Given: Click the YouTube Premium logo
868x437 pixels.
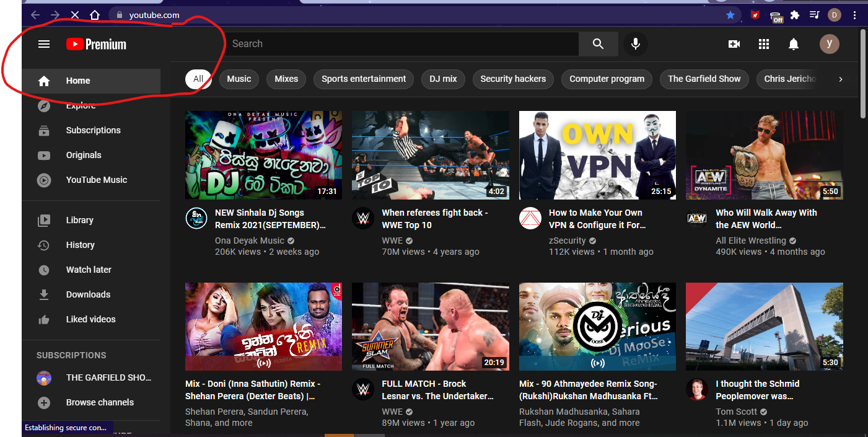Looking at the screenshot, I should (x=96, y=44).
